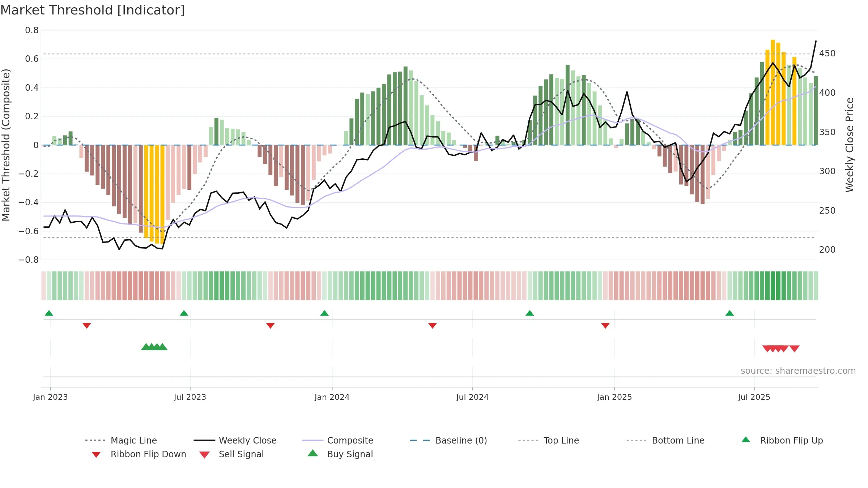
Task: Click the green Ribbon Flip Up legend triangle
Action: click(746, 440)
